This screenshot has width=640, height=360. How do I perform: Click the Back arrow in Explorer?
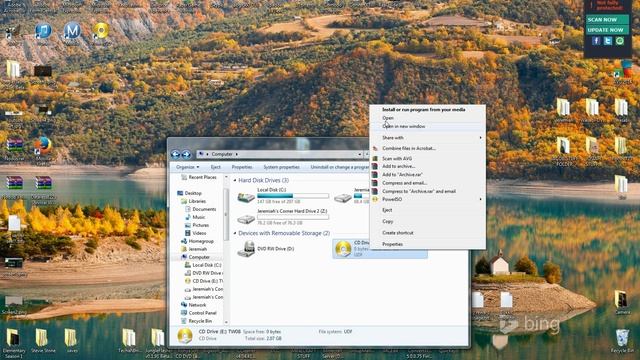click(176, 154)
